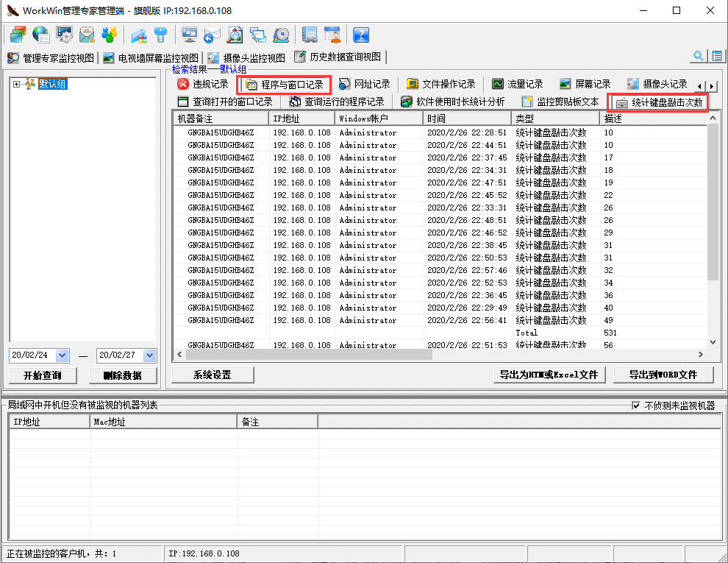Click the desktop monitor toolbar icon

(x=189, y=35)
